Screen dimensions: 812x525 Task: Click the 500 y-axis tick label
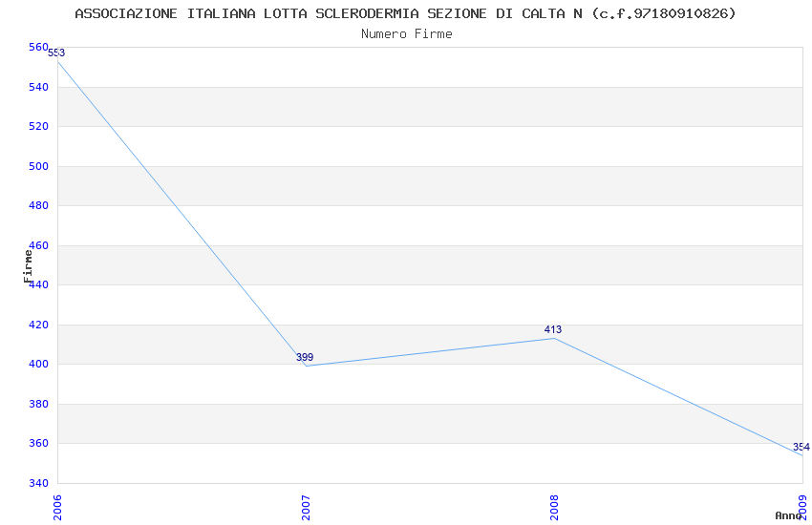(x=38, y=166)
